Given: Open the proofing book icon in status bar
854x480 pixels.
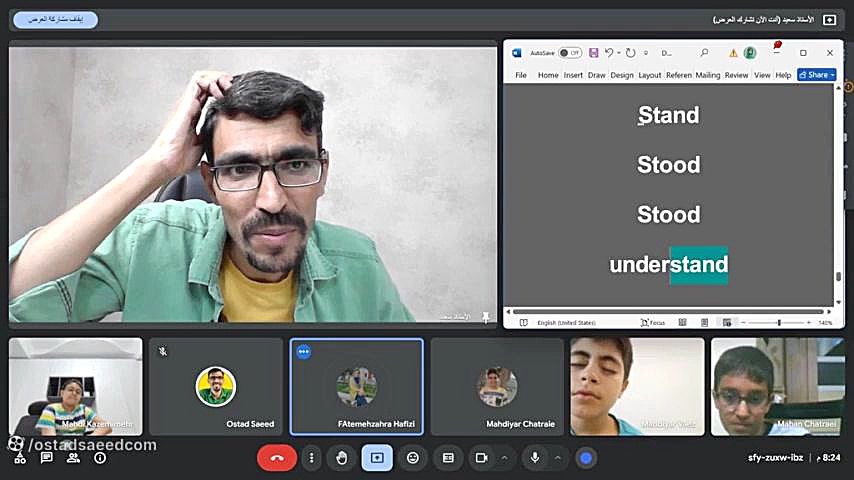Looking at the screenshot, I should [x=523, y=323].
